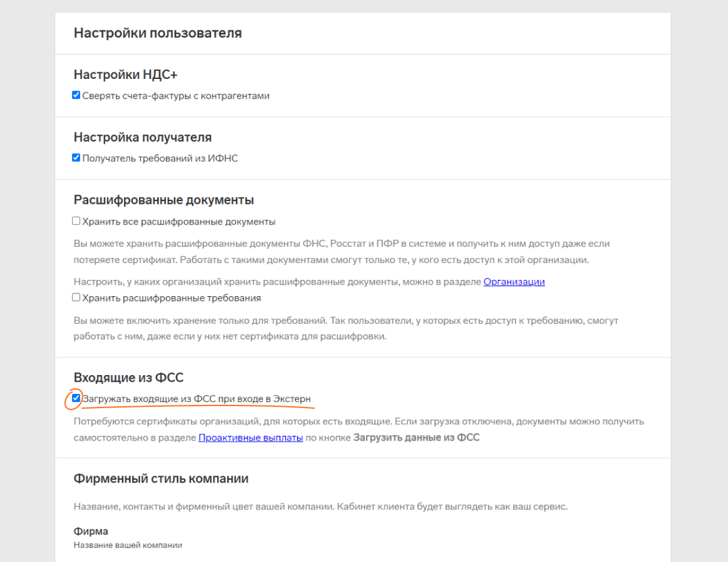Click the Загружать входящие из ФСС underlined label
The width and height of the screenshot is (728, 562).
pyautogui.click(x=196, y=399)
